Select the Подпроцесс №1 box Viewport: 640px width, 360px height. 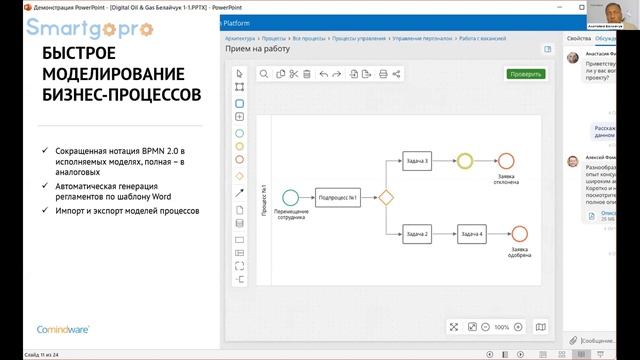(338, 198)
